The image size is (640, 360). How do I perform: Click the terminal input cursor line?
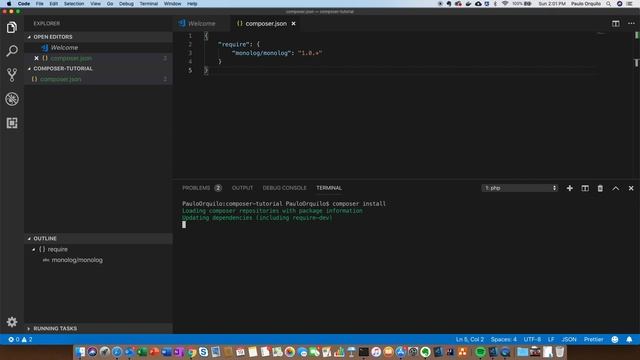[184, 224]
